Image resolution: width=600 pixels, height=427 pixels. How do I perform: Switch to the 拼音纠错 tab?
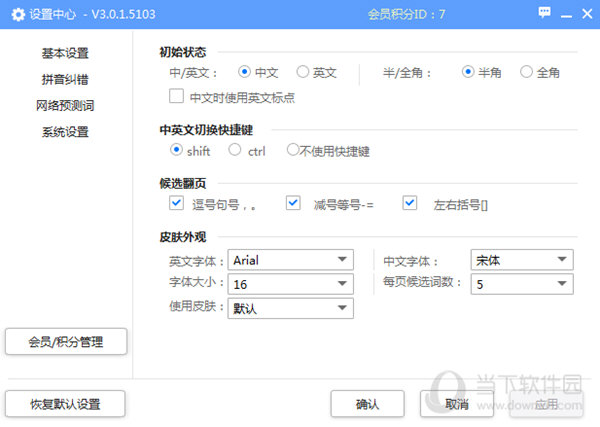65,80
